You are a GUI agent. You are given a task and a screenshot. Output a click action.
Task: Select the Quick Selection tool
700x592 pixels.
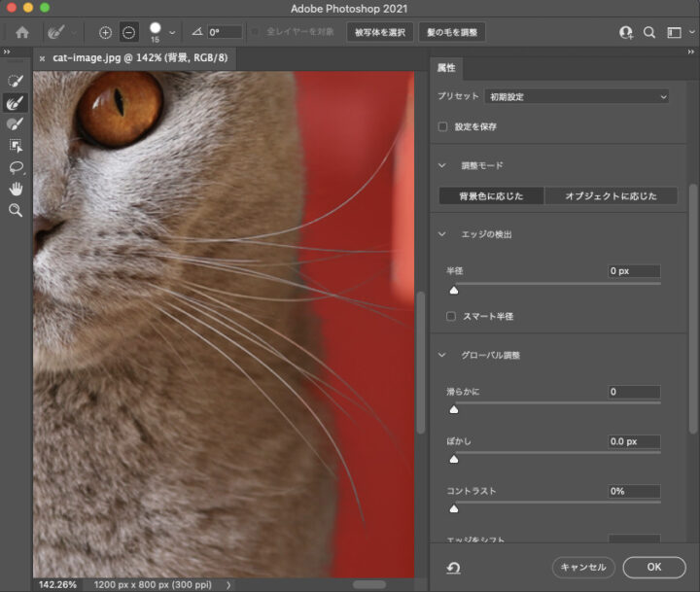click(16, 81)
